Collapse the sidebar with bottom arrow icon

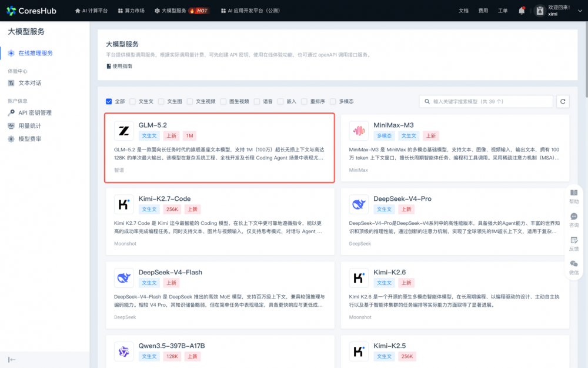point(12,360)
